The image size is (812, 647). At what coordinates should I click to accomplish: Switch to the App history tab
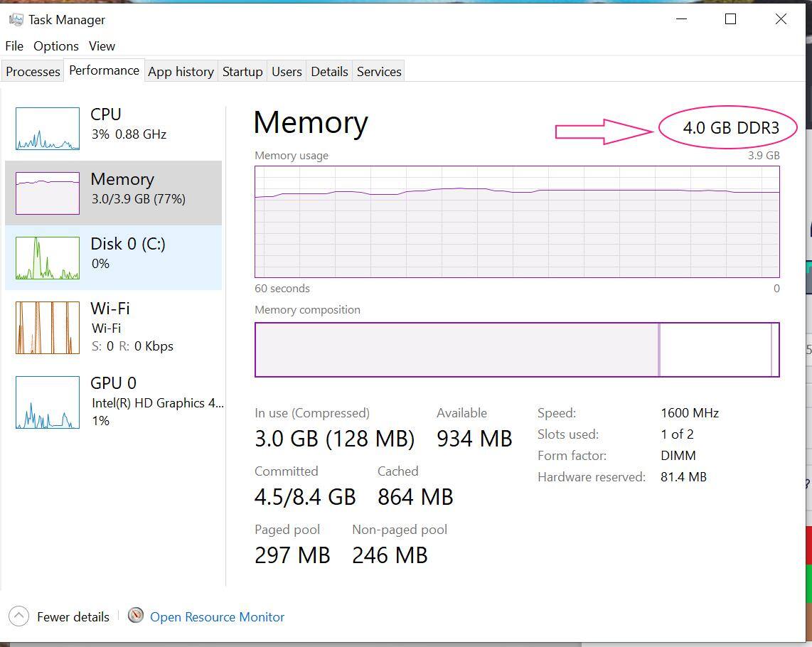coord(181,72)
